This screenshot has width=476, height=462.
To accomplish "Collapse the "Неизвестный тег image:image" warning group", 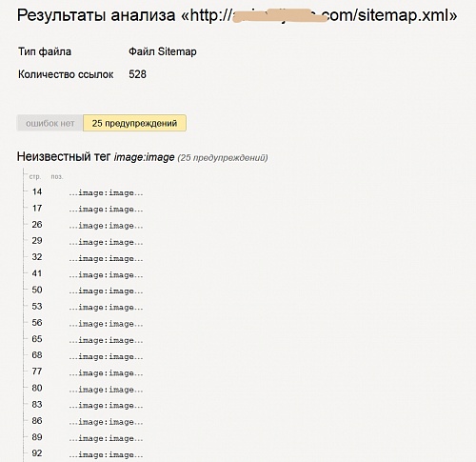I will click(95, 157).
